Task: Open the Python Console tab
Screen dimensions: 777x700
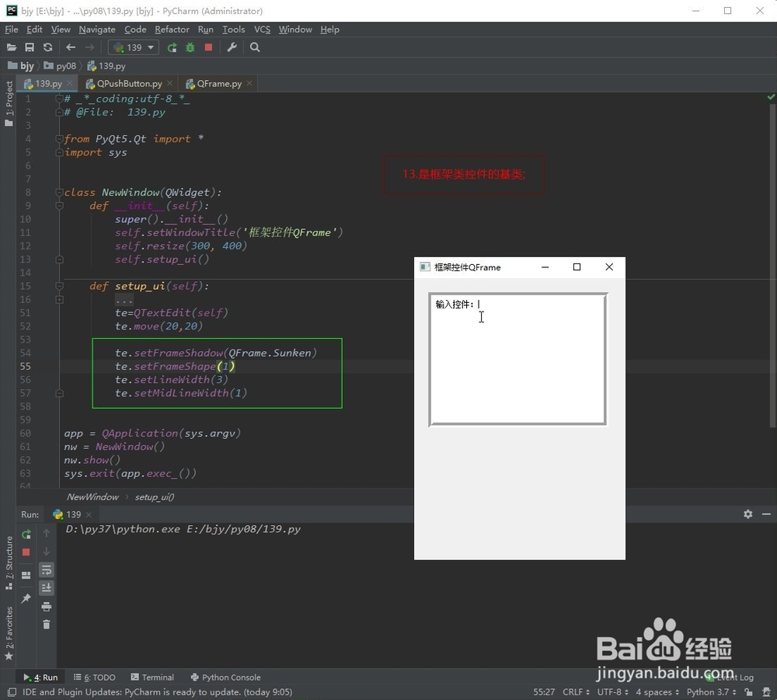Action: click(225, 677)
